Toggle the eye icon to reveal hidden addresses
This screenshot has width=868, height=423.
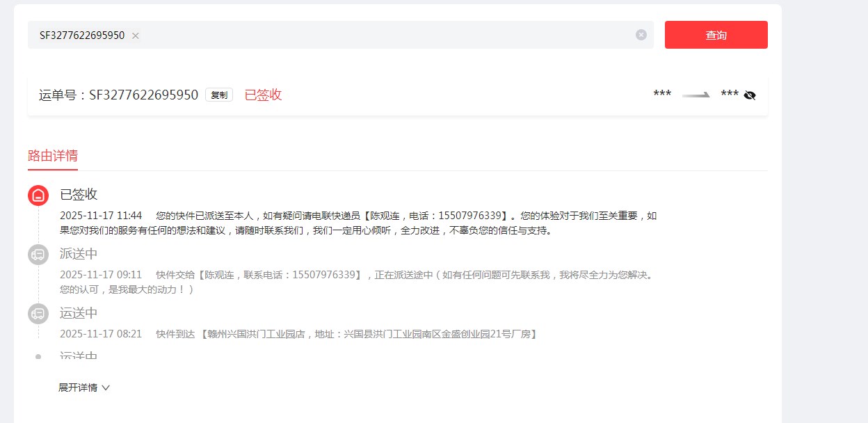pos(750,95)
